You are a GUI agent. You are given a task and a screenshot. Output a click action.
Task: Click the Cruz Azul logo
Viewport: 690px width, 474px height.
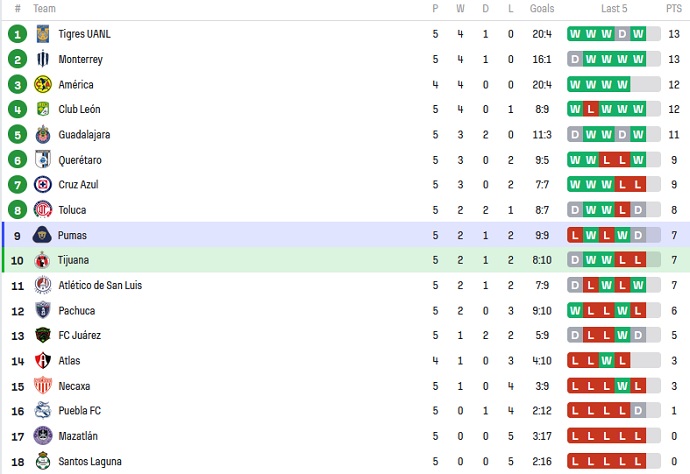(43, 185)
